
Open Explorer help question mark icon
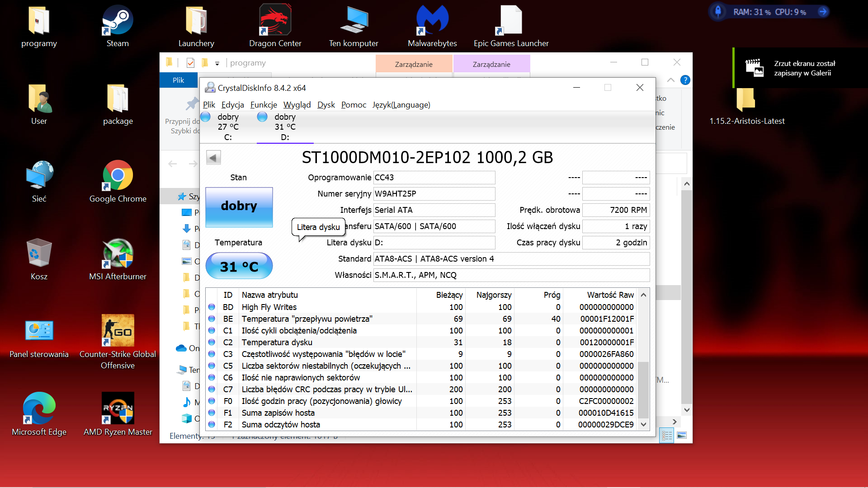(x=685, y=80)
